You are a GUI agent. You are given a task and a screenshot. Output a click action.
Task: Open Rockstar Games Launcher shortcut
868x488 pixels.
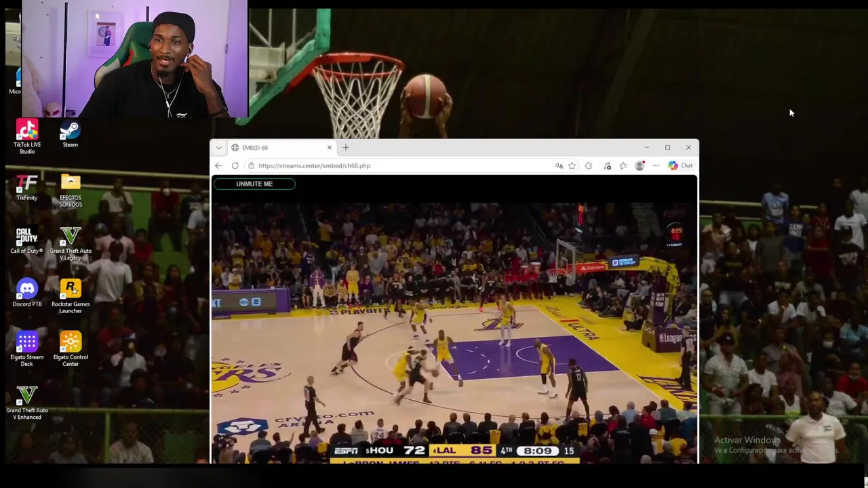[71, 296]
